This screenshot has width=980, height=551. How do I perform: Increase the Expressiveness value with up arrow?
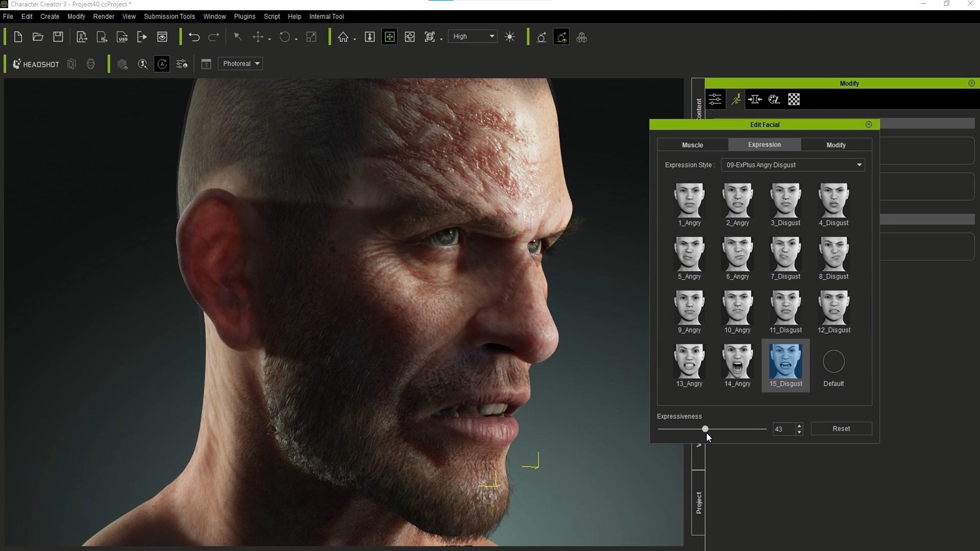(x=799, y=426)
